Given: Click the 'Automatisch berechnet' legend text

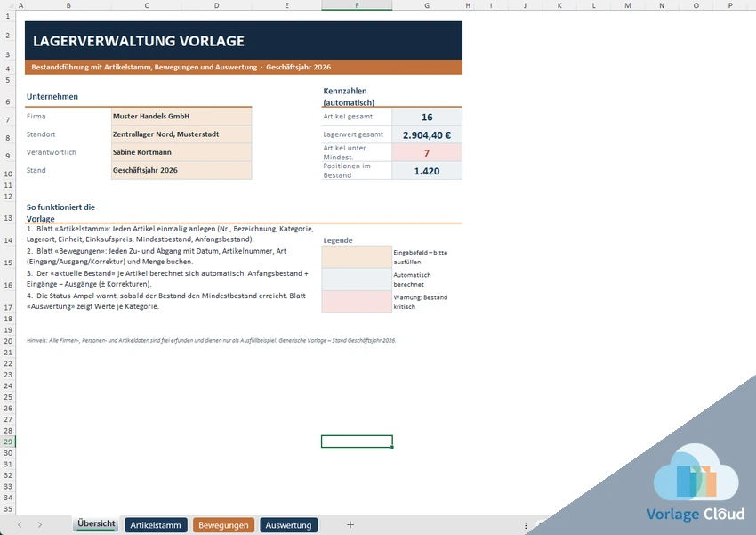Looking at the screenshot, I should [412, 280].
